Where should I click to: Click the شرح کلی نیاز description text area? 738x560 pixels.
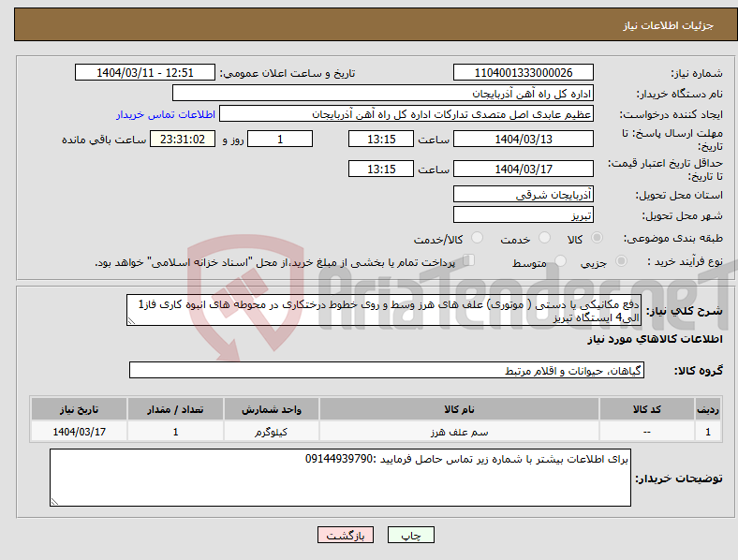coord(384,310)
